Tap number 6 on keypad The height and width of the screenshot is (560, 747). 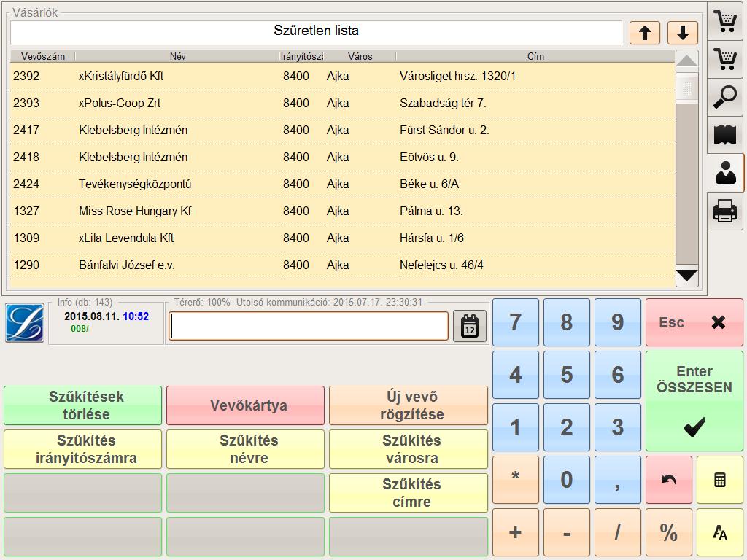pos(617,375)
